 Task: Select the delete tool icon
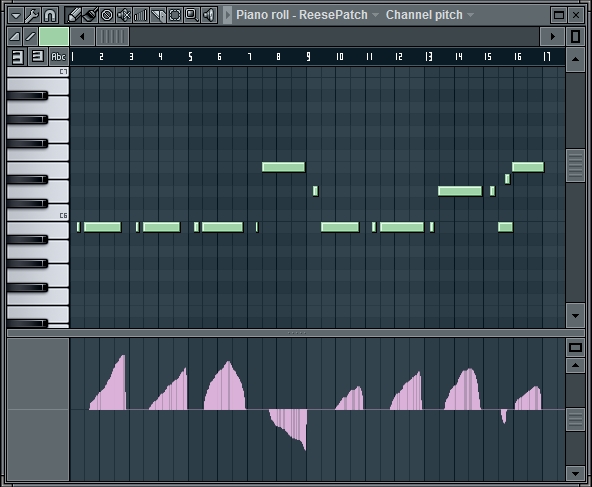107,15
